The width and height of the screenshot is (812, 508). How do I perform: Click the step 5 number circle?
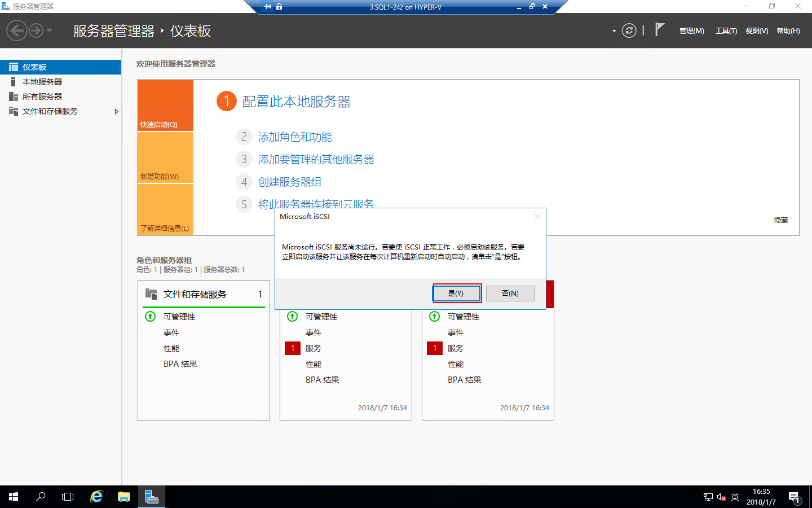244,204
